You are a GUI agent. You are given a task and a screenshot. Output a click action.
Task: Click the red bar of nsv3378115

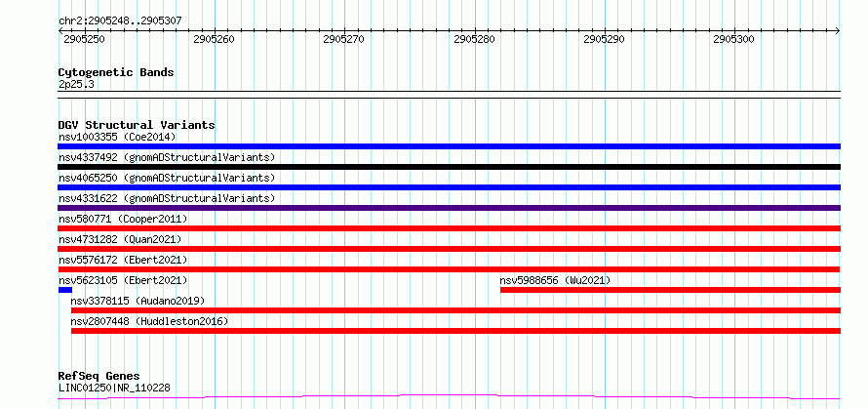[x=455, y=310]
